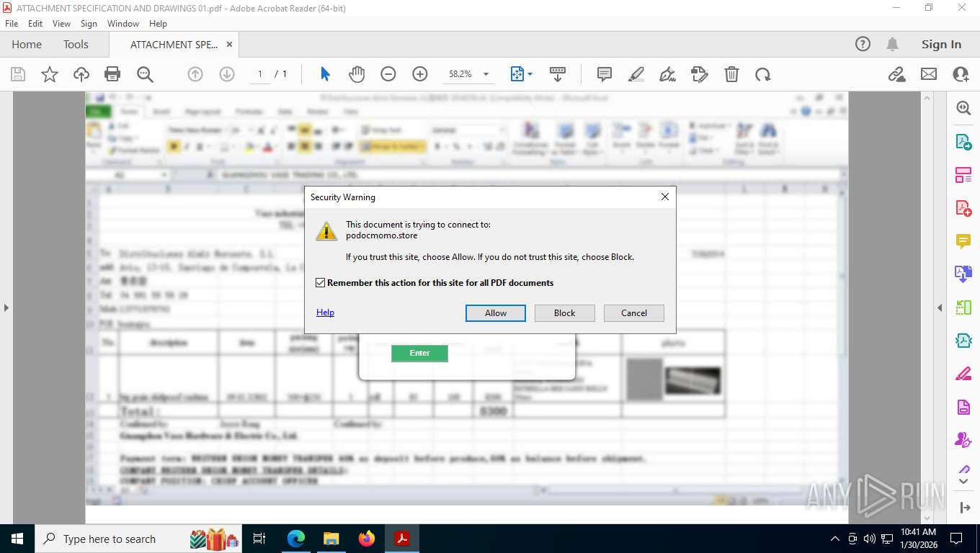Select the scrolling mode keyboard icon

pyautogui.click(x=557, y=74)
